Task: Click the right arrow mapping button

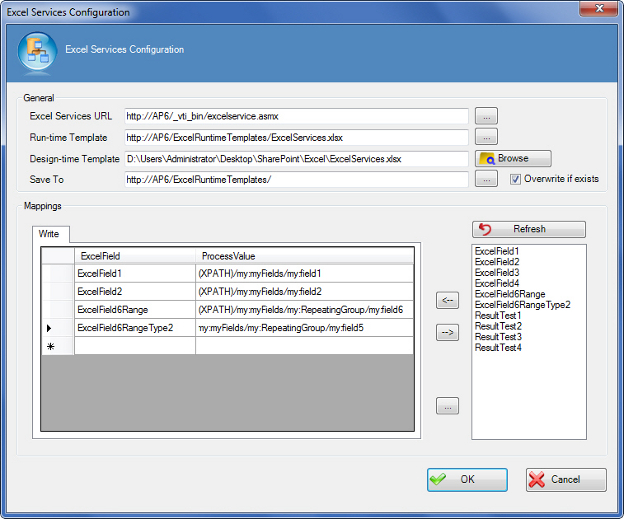Action: coord(448,334)
